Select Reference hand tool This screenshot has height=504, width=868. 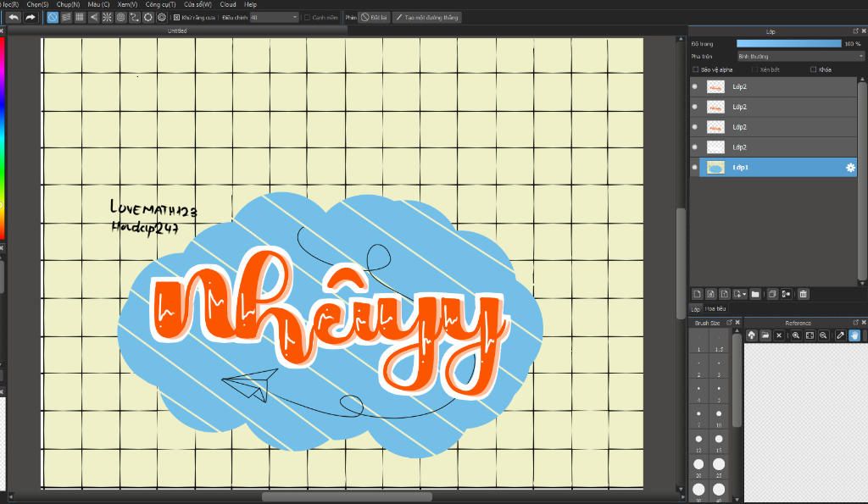pos(854,335)
